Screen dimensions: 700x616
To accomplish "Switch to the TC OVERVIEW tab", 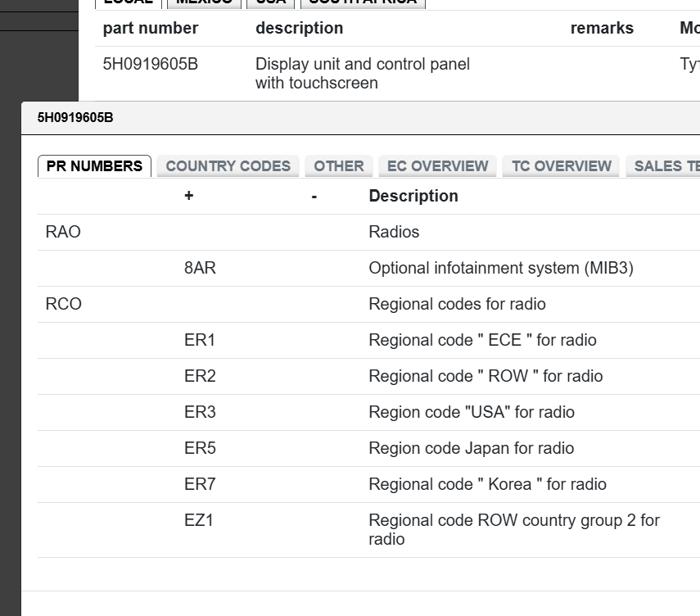I will (x=561, y=166).
